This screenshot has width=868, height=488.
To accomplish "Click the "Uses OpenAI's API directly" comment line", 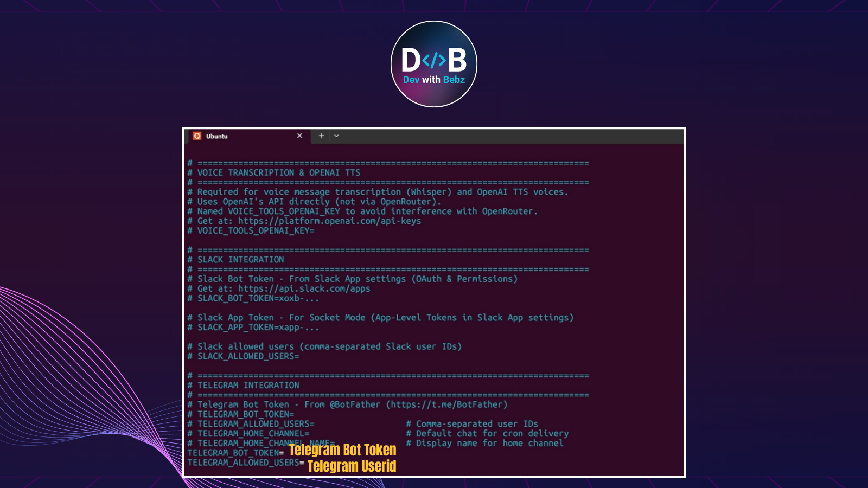I will click(314, 202).
